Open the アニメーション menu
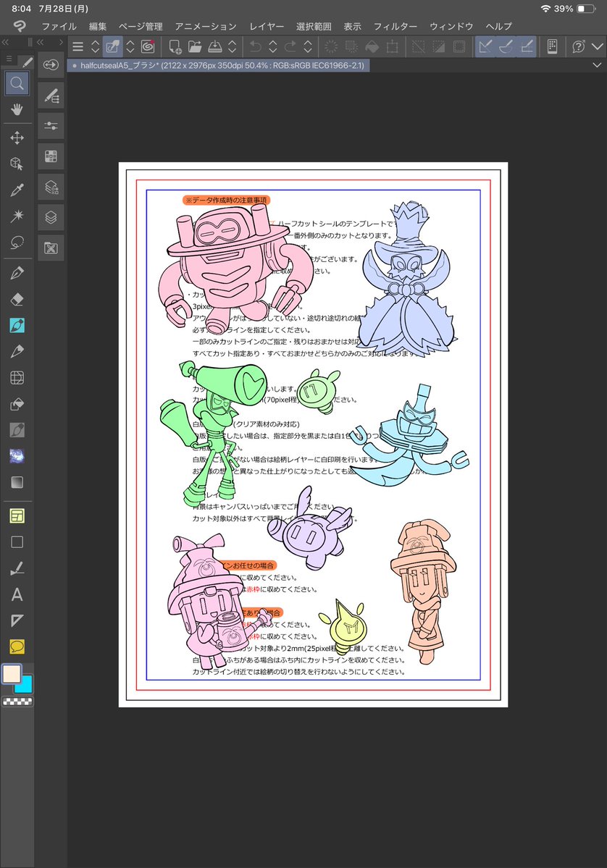 click(206, 27)
